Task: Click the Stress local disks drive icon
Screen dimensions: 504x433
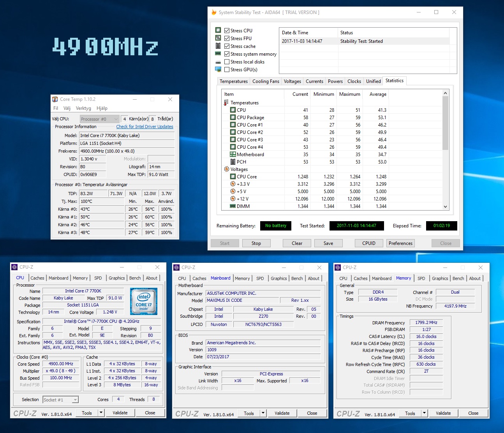Action: (218, 62)
